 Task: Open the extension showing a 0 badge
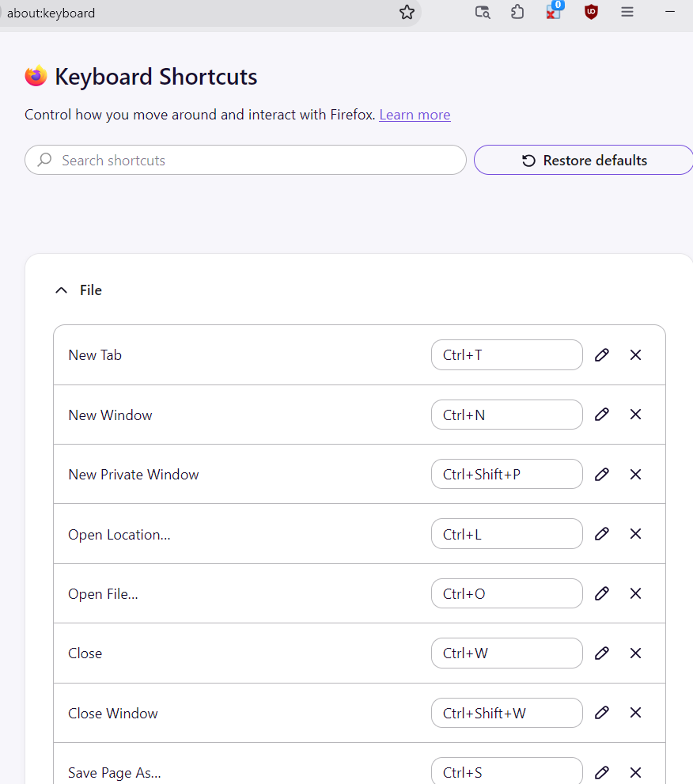coord(554,11)
